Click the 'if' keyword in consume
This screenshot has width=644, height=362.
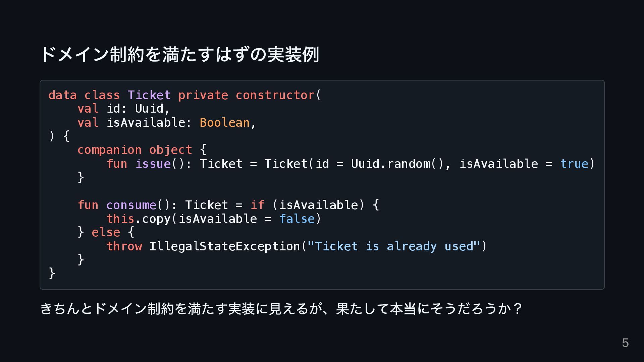[x=257, y=205]
